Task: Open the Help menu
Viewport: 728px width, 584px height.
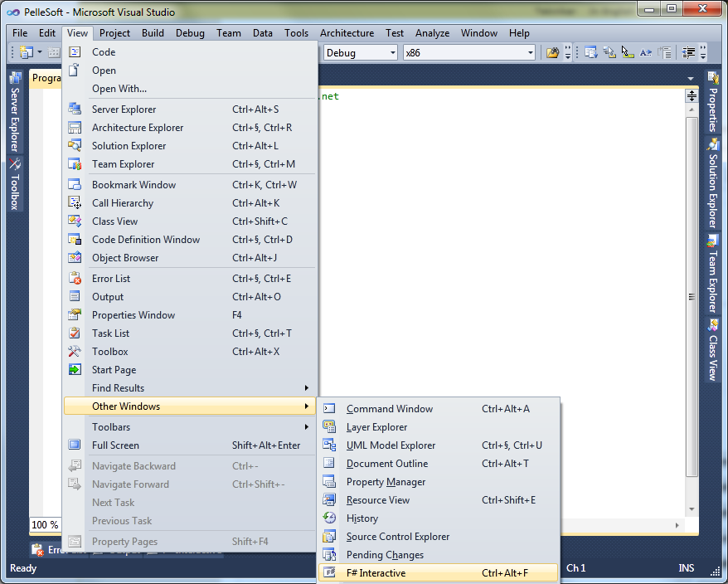Action: point(519,33)
